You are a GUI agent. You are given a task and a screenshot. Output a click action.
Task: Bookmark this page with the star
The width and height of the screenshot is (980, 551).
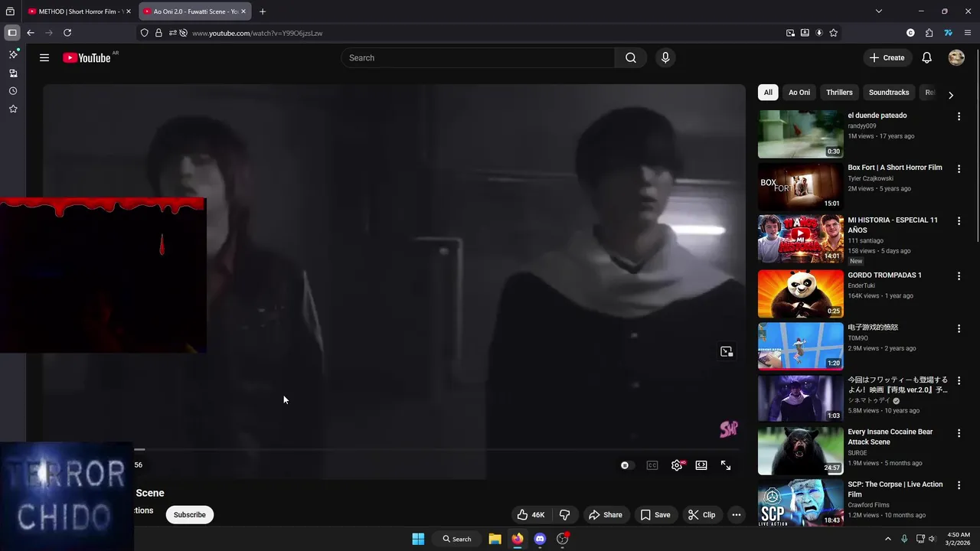click(833, 33)
